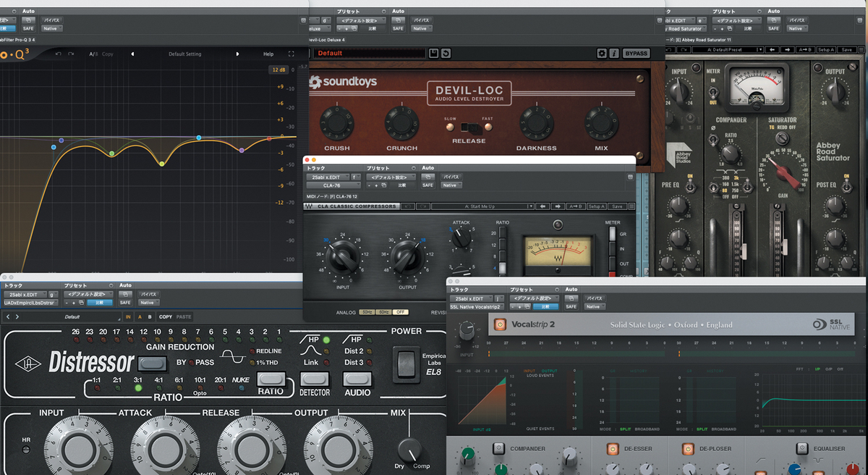Set Vocalstrip FFT to Off
This screenshot has width=868, height=475.
coord(841,369)
